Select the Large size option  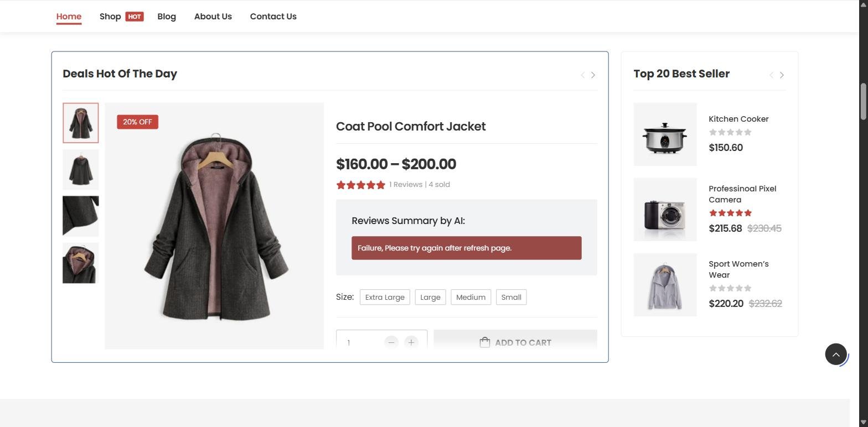(x=430, y=297)
